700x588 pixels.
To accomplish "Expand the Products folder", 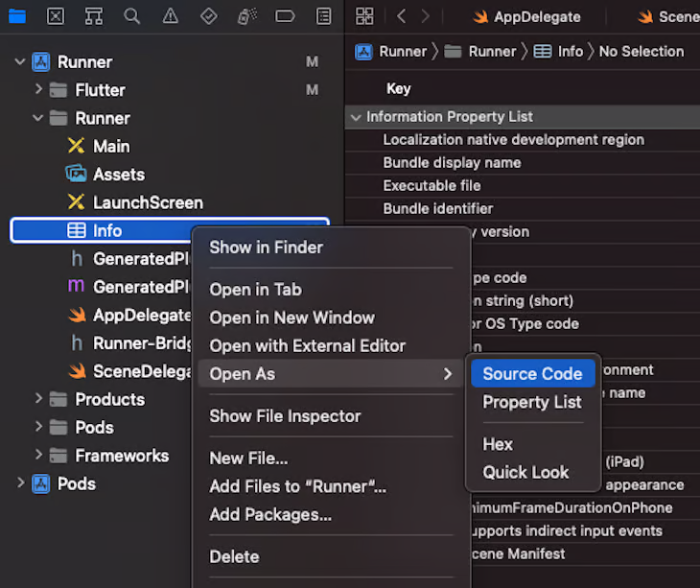I will pyautogui.click(x=38, y=398).
